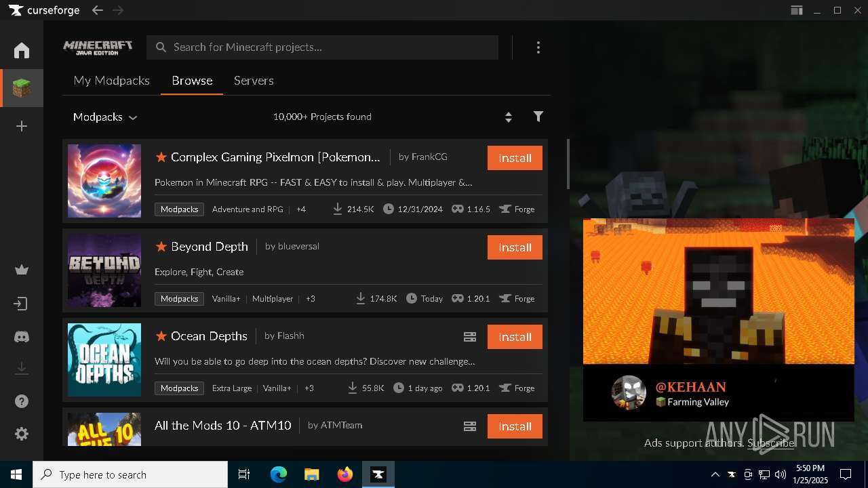Open Firefox from the taskbar
868x488 pixels.
345,474
